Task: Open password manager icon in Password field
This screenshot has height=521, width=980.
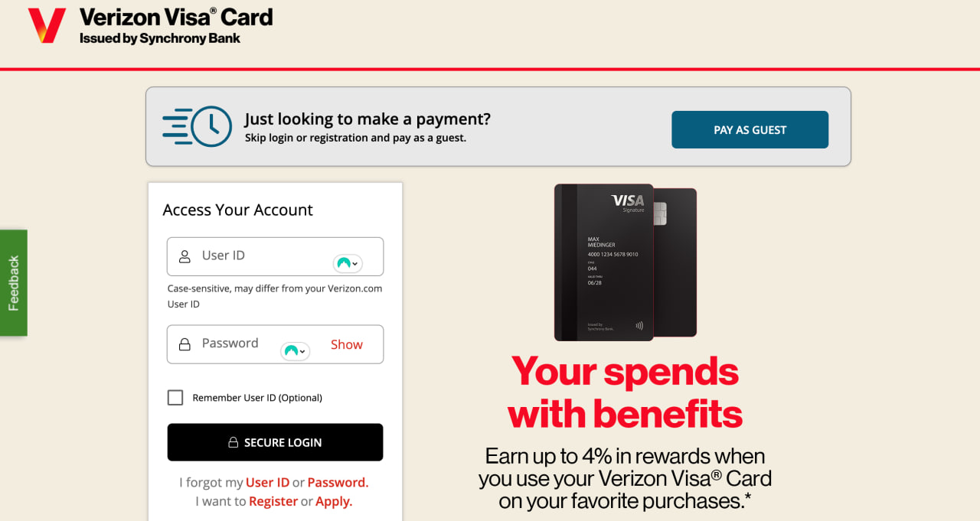Action: [295, 351]
